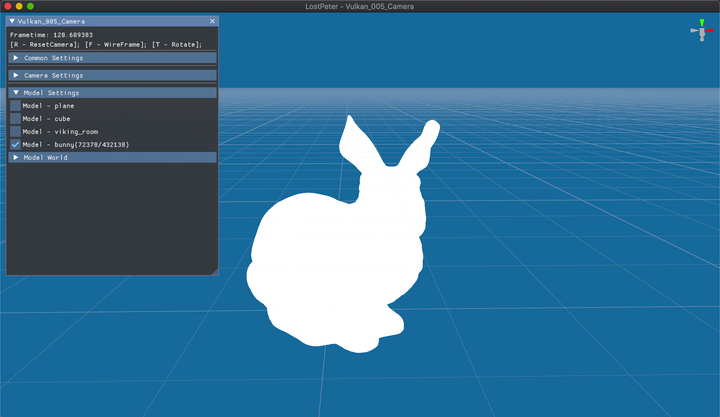Enable the Model - plane checkbox

[x=15, y=106]
